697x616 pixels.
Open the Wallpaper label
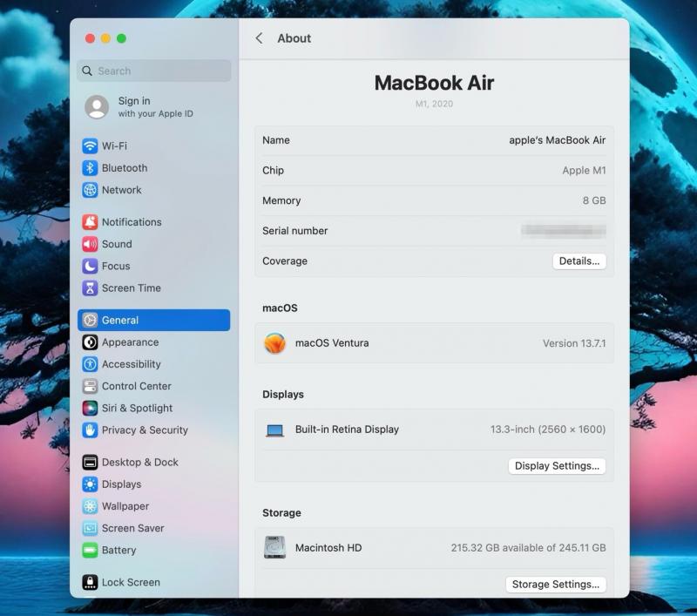click(x=125, y=506)
